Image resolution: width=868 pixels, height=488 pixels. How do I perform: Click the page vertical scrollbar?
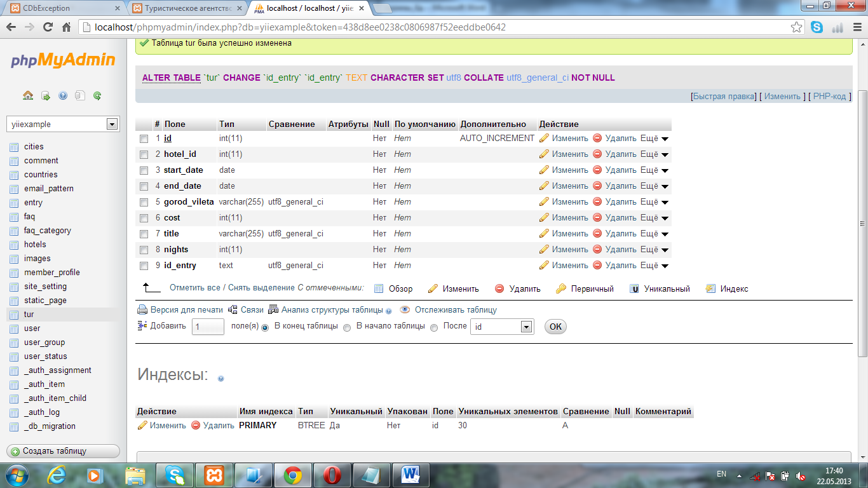pos(862,222)
